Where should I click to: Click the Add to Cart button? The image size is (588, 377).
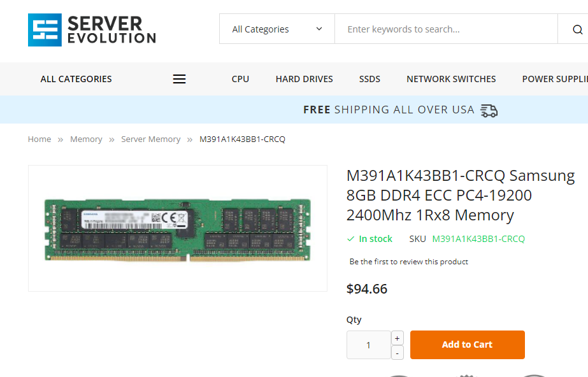point(467,345)
